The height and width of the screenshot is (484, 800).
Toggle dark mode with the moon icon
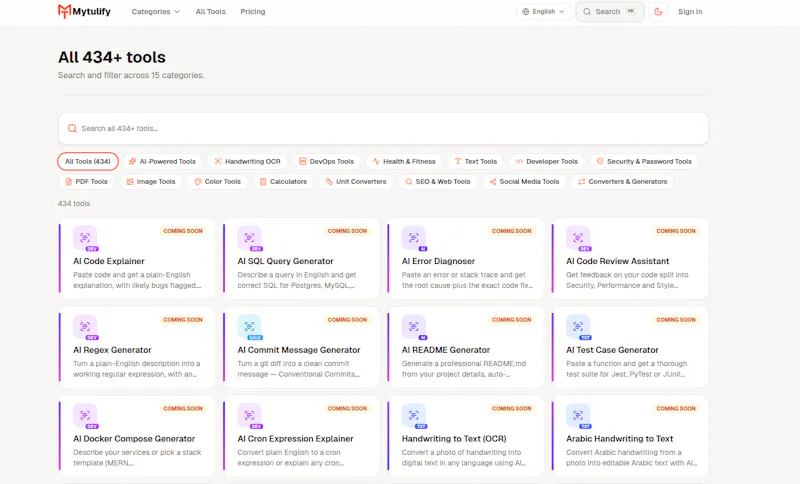[x=658, y=11]
